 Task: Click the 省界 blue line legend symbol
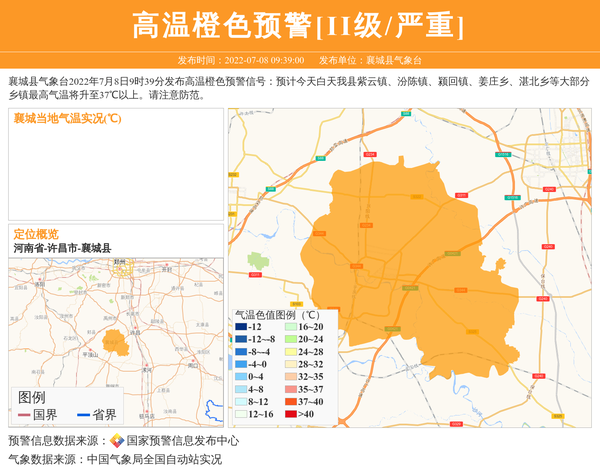[83, 415]
